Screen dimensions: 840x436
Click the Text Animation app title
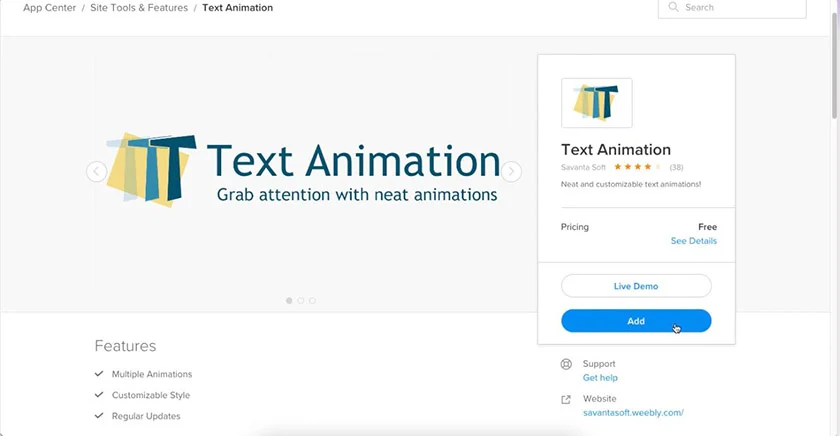coord(616,149)
